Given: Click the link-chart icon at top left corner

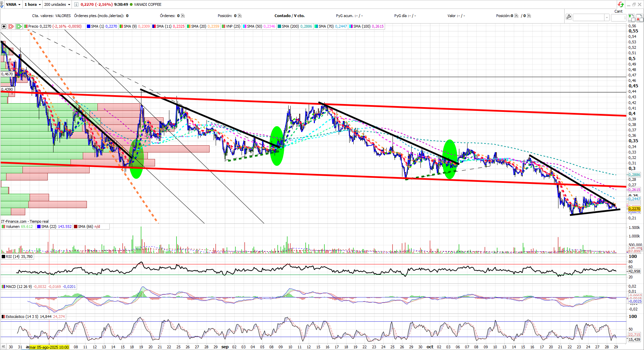Looking at the screenshot, I should click(2, 4).
